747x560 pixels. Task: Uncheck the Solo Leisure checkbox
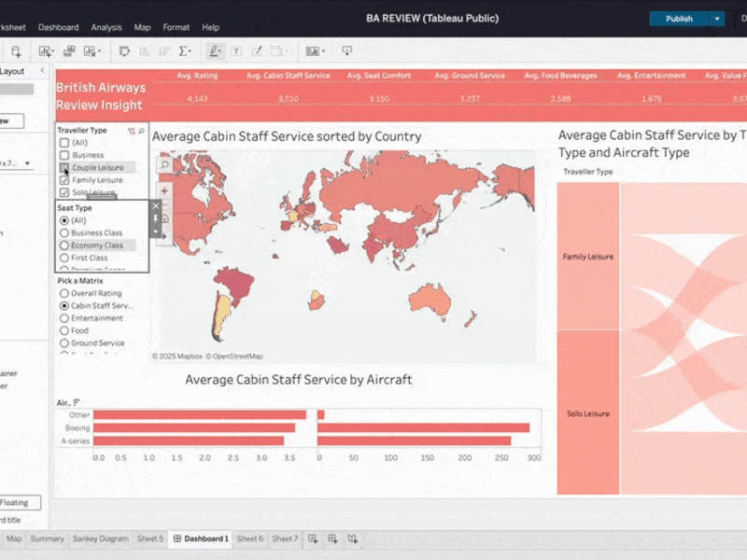pos(64,192)
